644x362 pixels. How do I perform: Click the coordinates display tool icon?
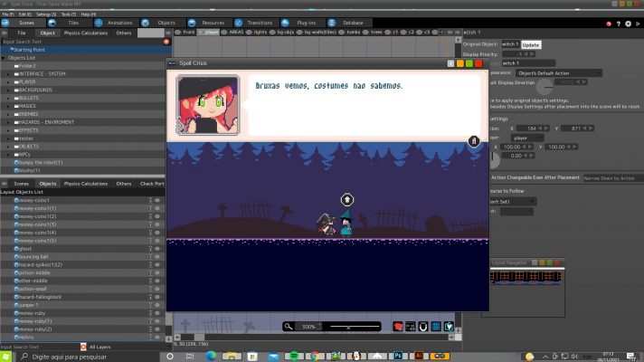point(411,327)
